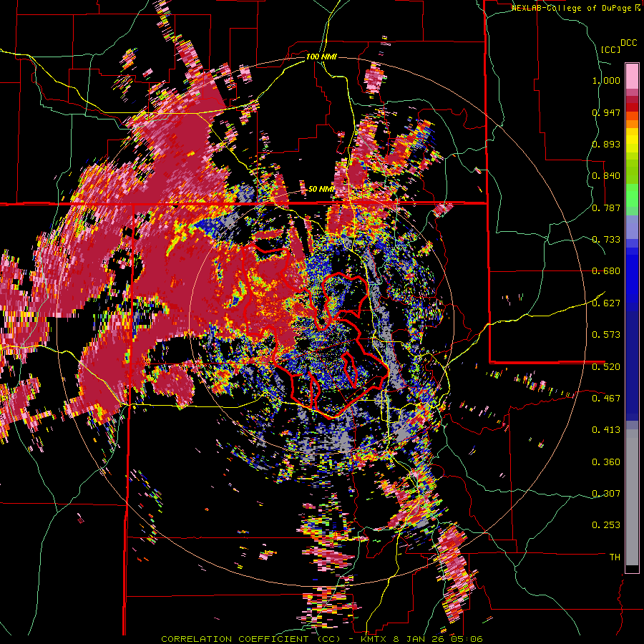The image size is (644, 644).
Task: Click the [CC] units label
Action: (x=610, y=49)
